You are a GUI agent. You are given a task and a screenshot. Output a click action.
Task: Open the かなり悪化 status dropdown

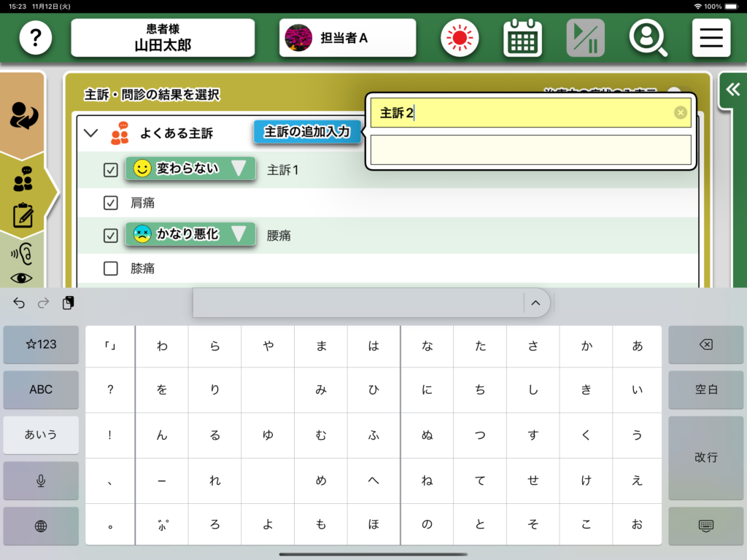coord(239,234)
